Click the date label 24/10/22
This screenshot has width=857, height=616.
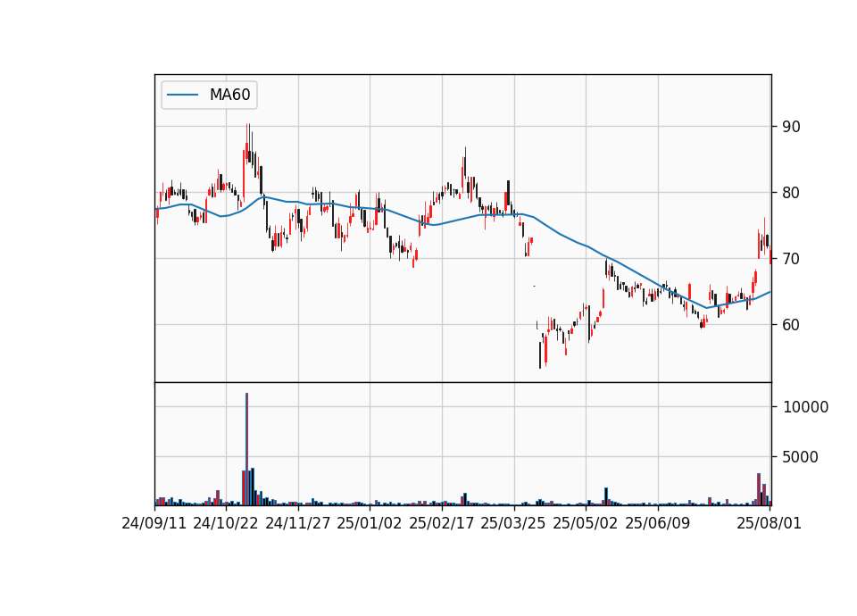coord(226,523)
